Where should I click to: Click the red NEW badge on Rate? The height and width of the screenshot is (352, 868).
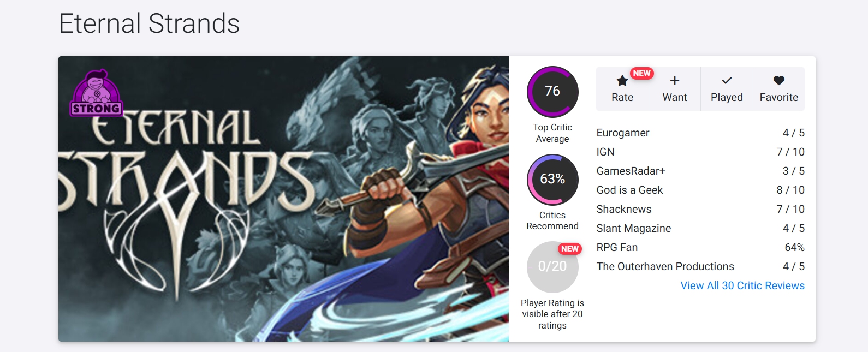[x=641, y=73]
